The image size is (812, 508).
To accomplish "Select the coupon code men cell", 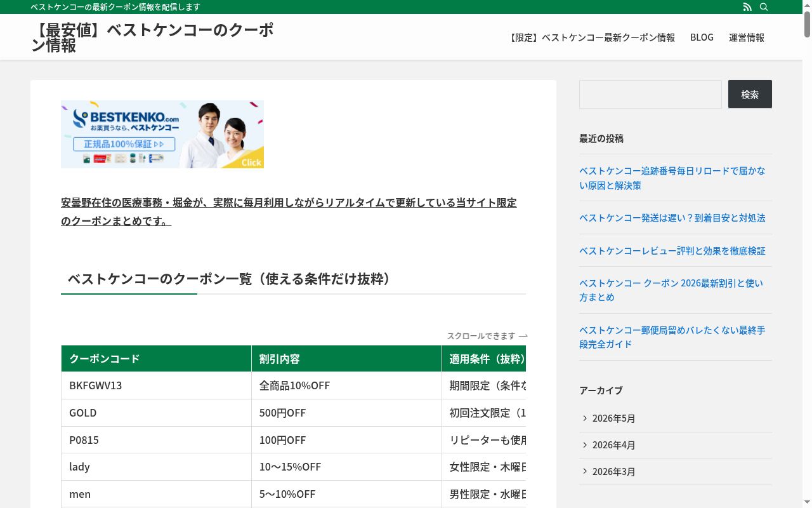I will coord(156,494).
